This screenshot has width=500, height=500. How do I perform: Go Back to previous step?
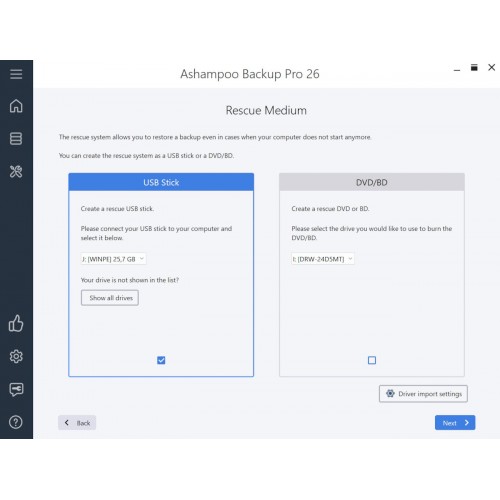77,423
